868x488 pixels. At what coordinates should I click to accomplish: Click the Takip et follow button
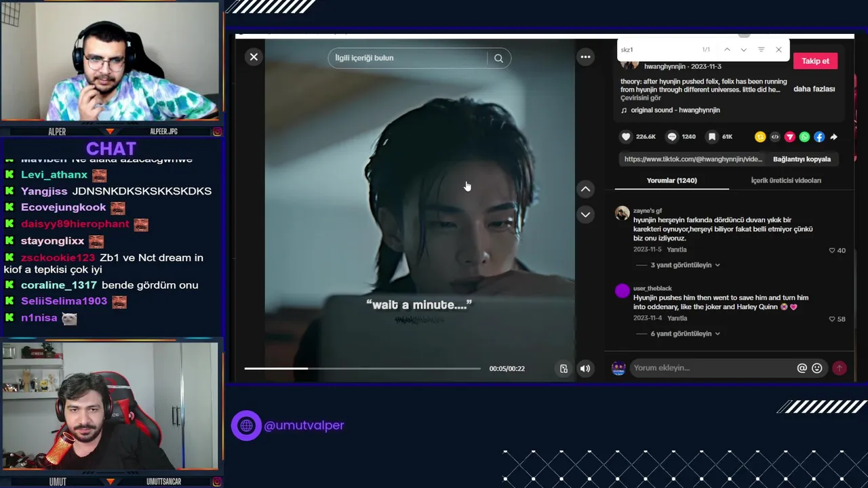coord(815,61)
